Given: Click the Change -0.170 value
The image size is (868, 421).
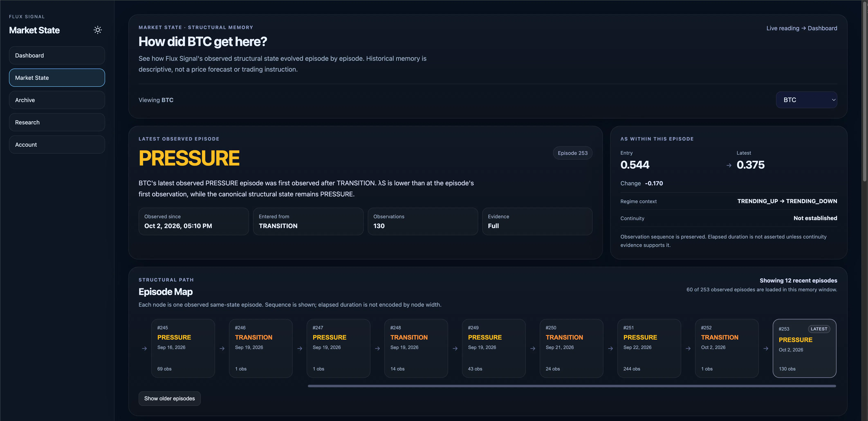Looking at the screenshot, I should click(x=654, y=183).
